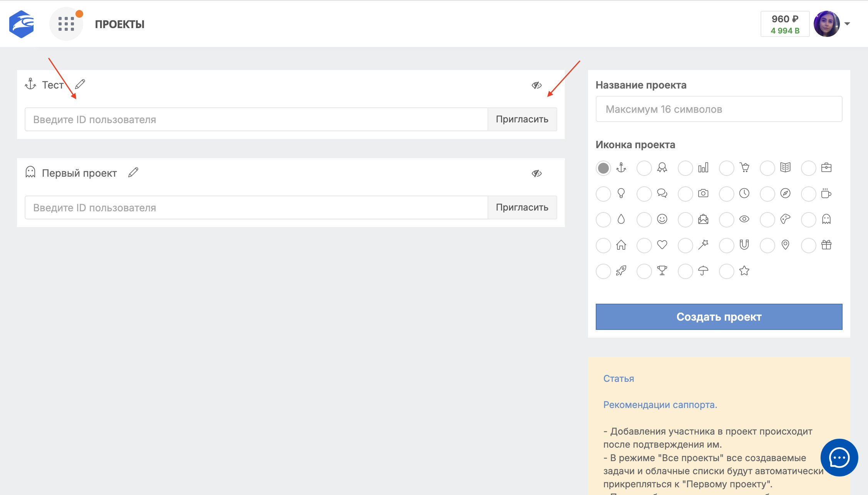This screenshot has width=868, height=495.
Task: Click the map pin project icon
Action: click(x=786, y=245)
